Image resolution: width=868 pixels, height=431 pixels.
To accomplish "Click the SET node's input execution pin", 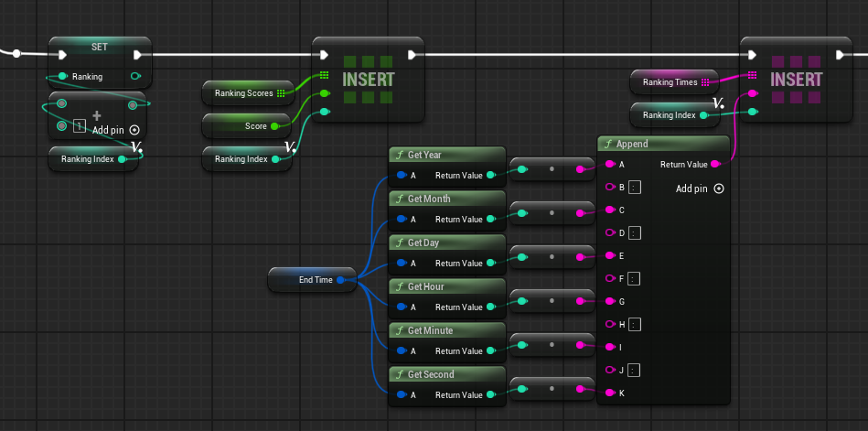I will [x=62, y=54].
